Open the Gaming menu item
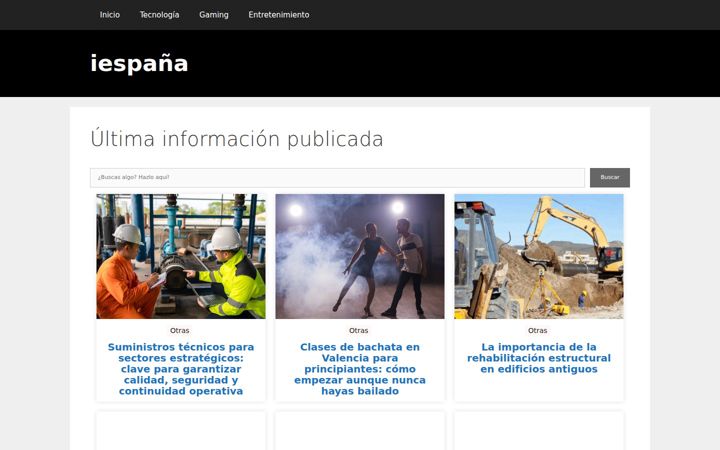This screenshot has width=720, height=450. tap(214, 15)
